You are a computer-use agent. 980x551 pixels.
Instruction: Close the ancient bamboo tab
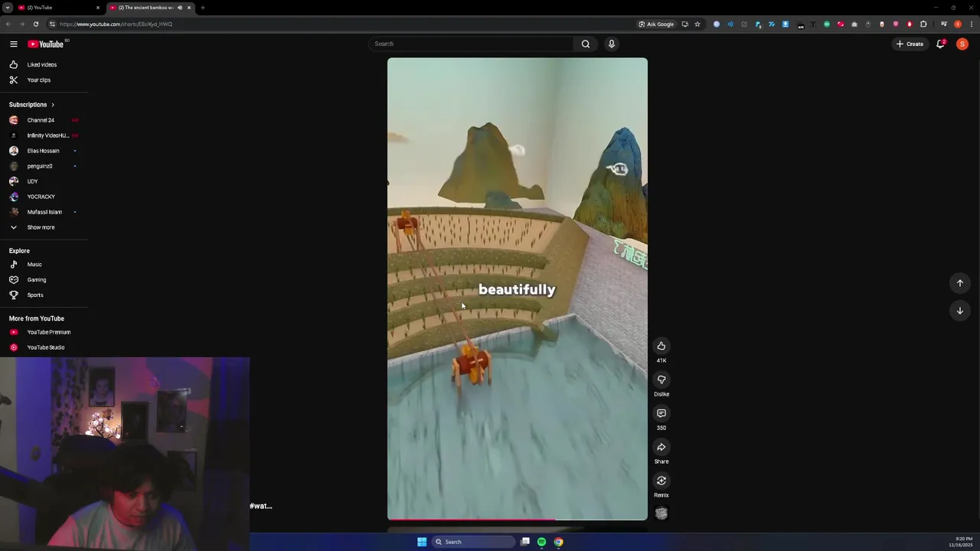[189, 8]
